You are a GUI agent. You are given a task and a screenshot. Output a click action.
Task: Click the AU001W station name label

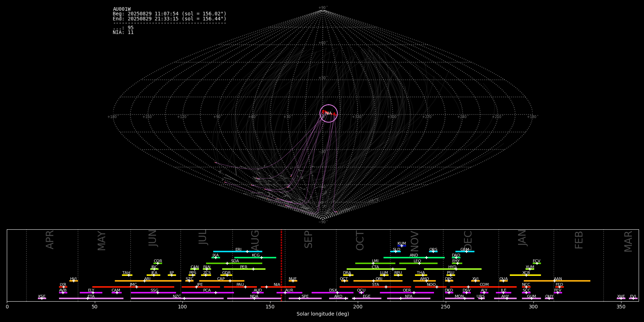coord(122,9)
